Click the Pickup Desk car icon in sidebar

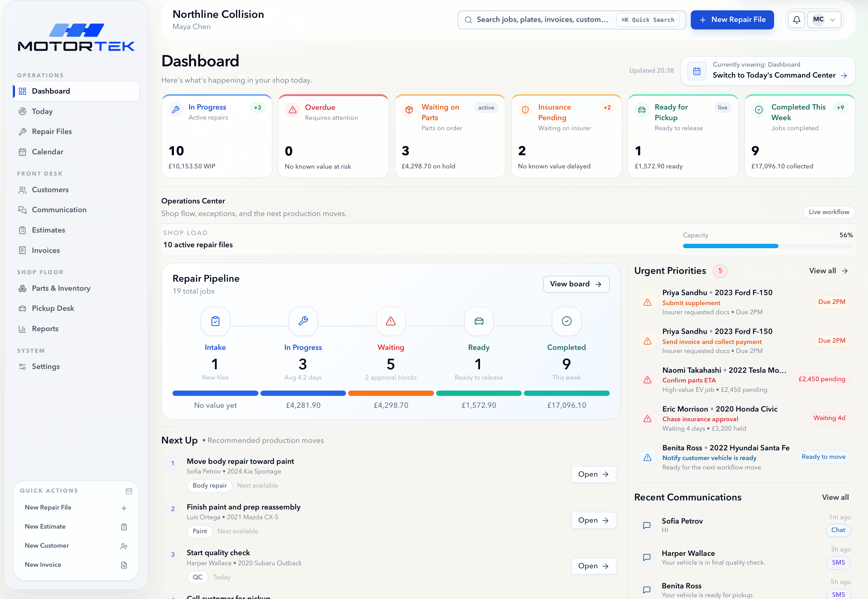23,309
